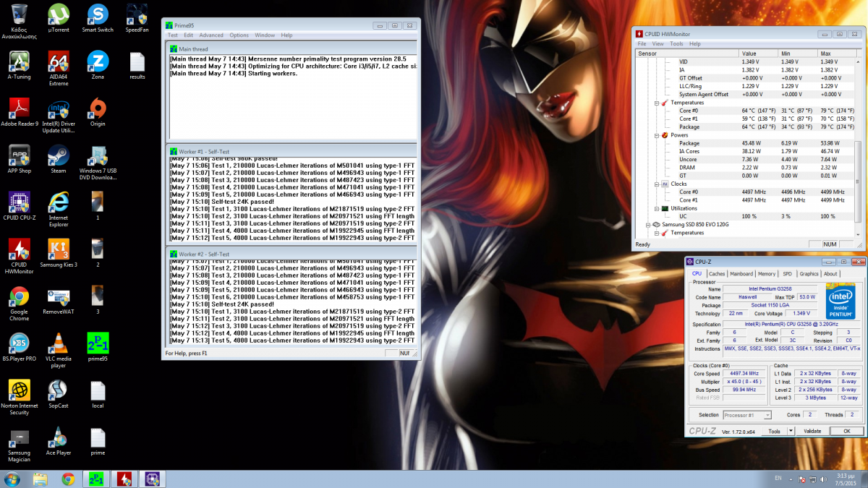Click the Sensor column header in HWMonitor
Image resolution: width=868 pixels, height=488 pixels.
pos(687,53)
